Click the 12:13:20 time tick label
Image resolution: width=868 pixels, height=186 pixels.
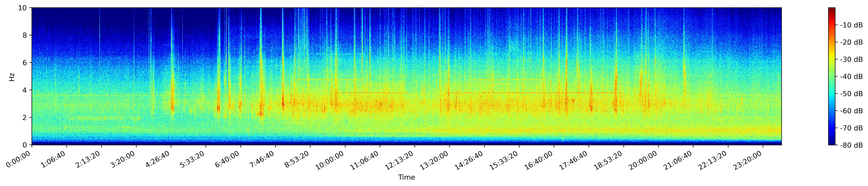coord(400,159)
